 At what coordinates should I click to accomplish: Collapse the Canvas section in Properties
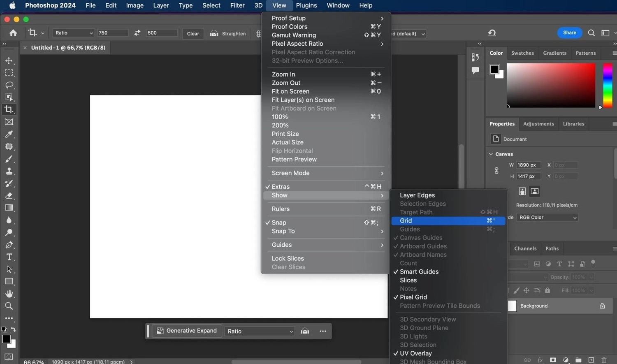491,154
